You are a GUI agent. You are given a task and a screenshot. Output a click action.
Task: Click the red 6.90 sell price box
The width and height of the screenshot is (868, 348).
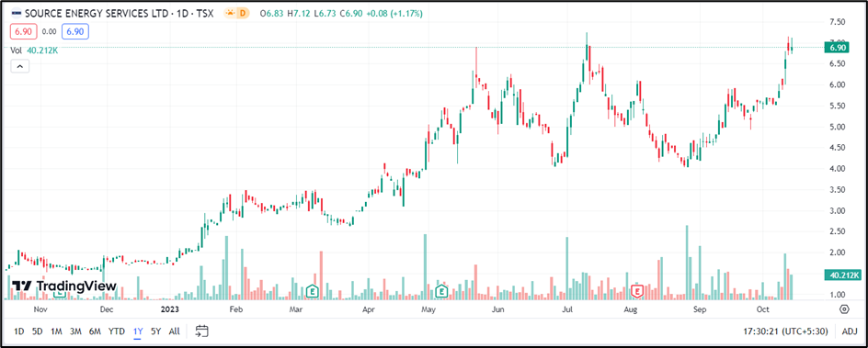pos(24,32)
